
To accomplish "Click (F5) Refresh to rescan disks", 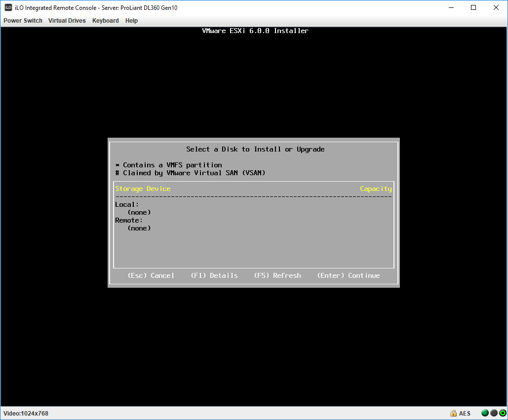I will tap(277, 275).
